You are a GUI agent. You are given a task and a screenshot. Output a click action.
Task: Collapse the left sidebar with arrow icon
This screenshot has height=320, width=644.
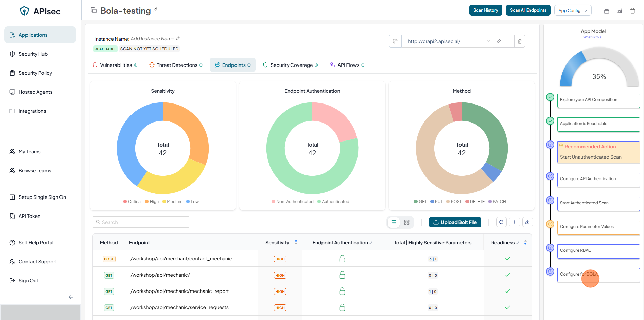click(x=70, y=297)
